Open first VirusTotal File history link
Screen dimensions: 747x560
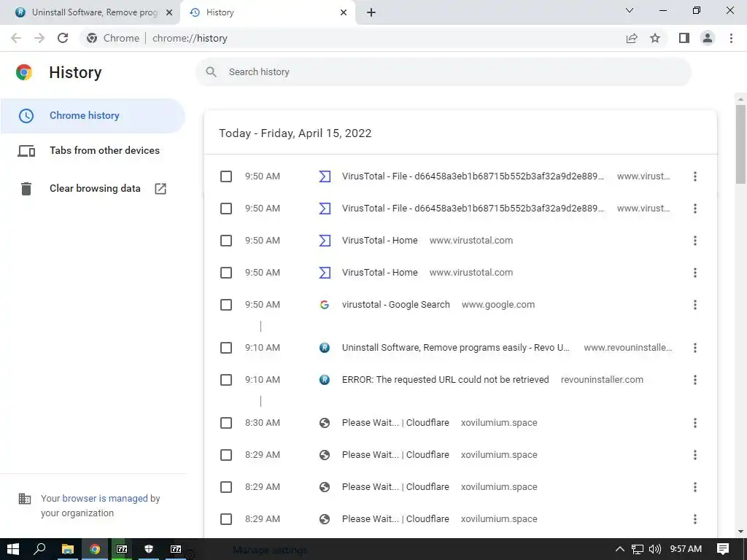tap(473, 176)
